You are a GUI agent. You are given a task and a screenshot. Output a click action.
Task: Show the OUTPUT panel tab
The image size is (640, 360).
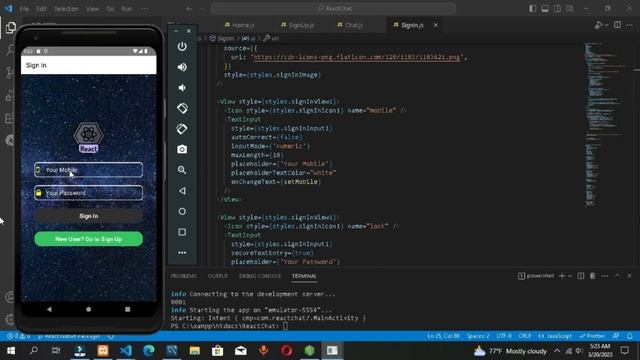[x=218, y=276]
